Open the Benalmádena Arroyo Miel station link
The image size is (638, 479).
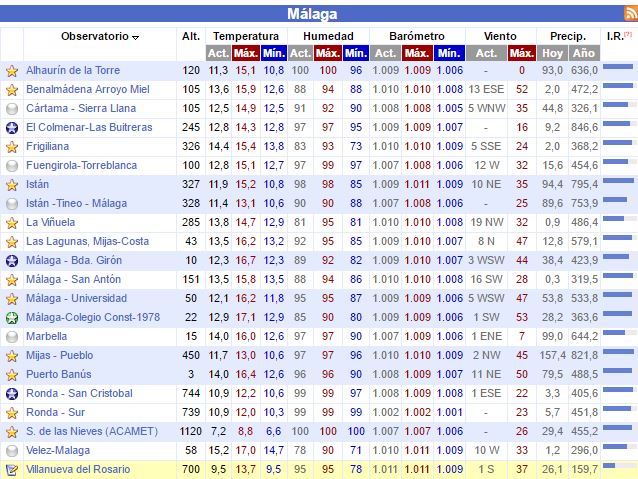click(x=88, y=90)
